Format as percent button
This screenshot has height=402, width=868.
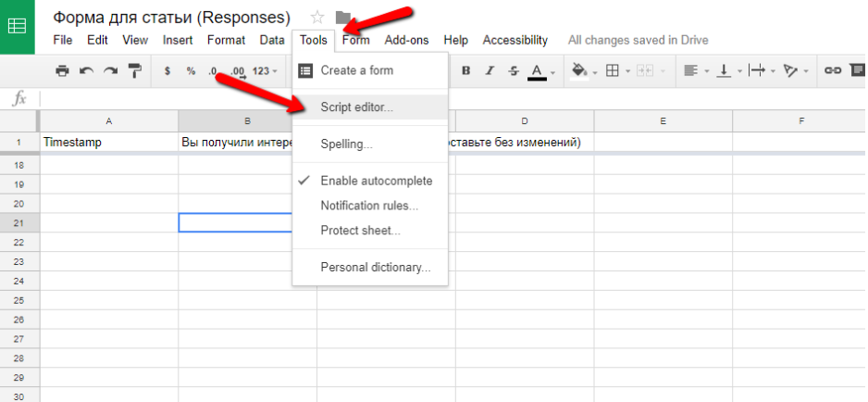[191, 70]
